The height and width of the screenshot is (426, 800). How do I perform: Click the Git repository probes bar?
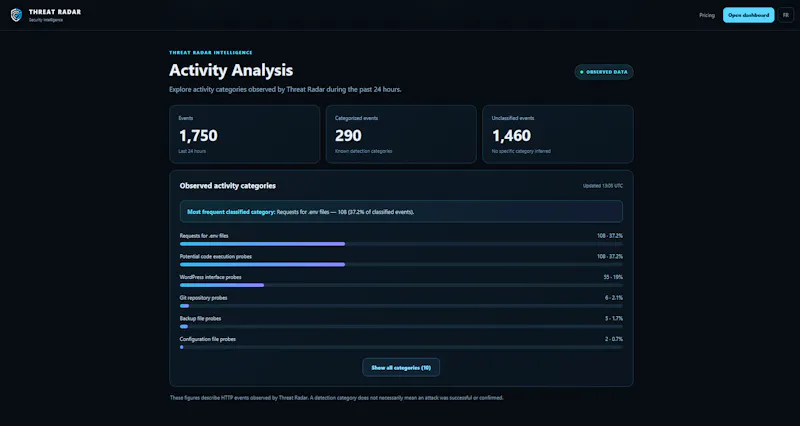click(x=401, y=306)
